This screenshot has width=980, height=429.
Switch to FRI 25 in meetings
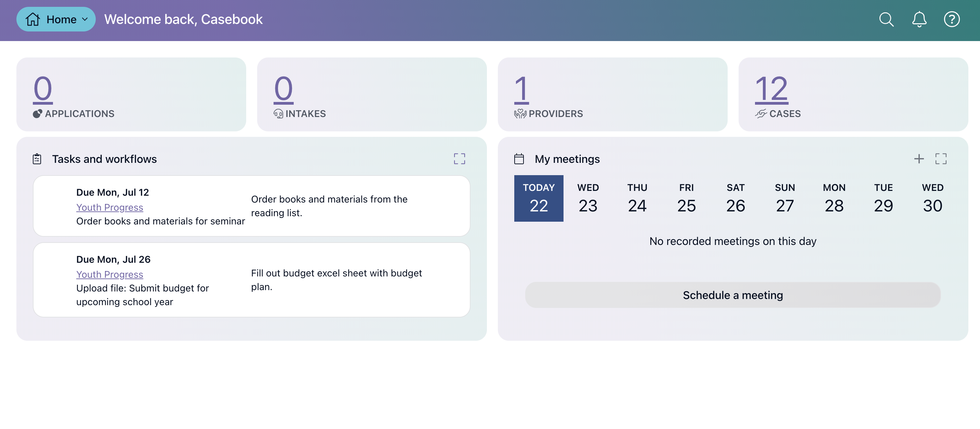tap(686, 198)
